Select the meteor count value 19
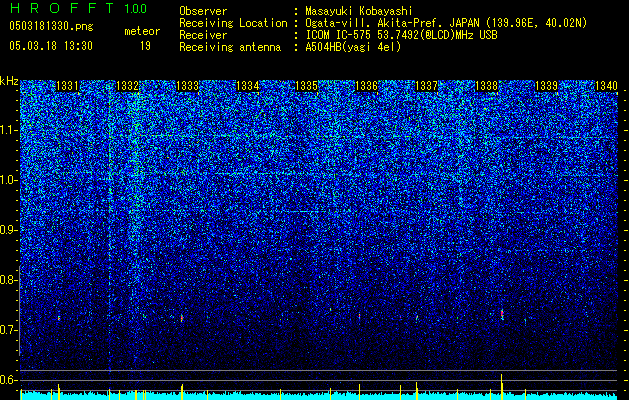The width and height of the screenshot is (629, 400). click(x=145, y=46)
